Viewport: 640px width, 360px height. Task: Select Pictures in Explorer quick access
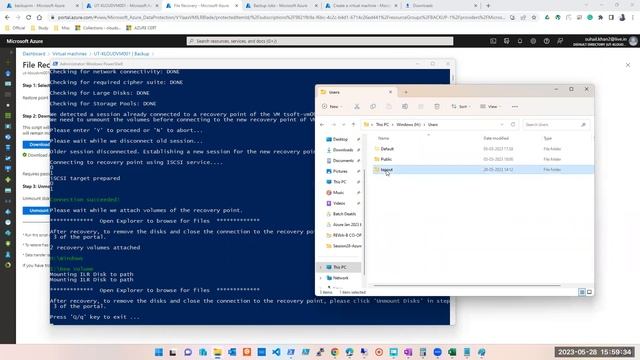point(340,171)
